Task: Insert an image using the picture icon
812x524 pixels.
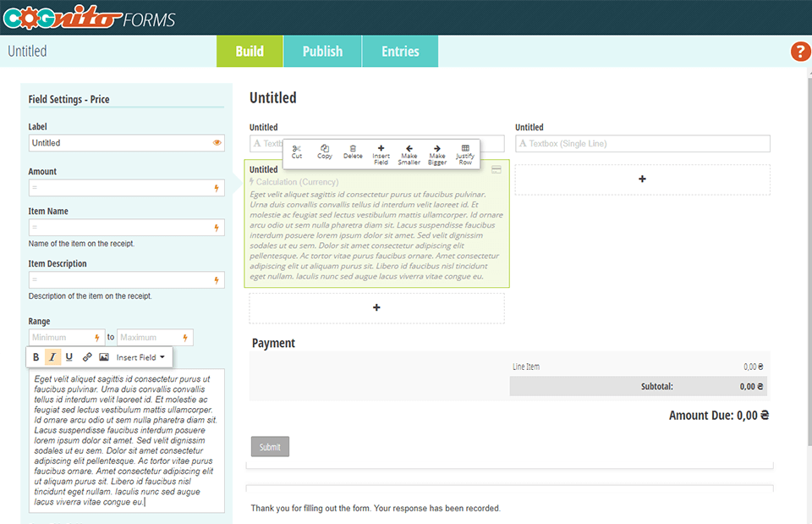Action: point(103,356)
